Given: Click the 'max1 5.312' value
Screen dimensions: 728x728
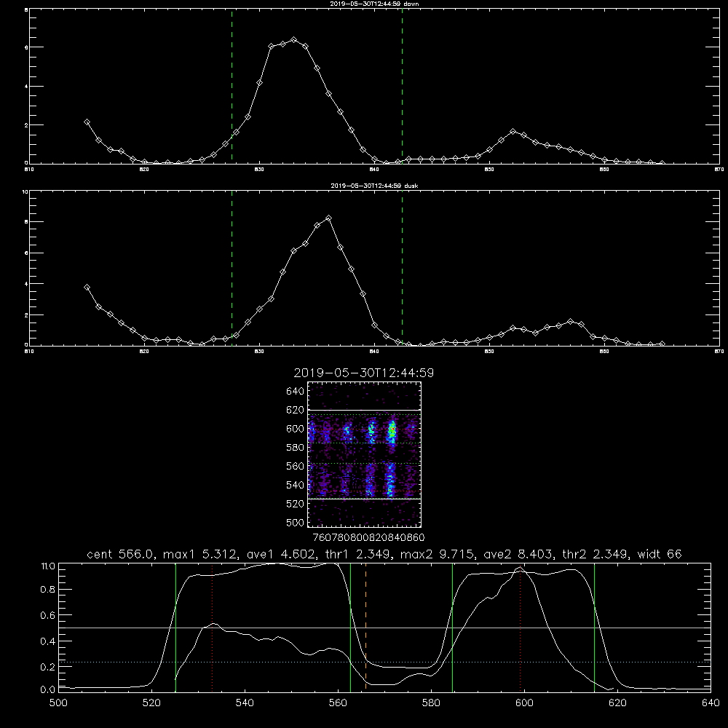Looking at the screenshot, I should click(201, 554).
